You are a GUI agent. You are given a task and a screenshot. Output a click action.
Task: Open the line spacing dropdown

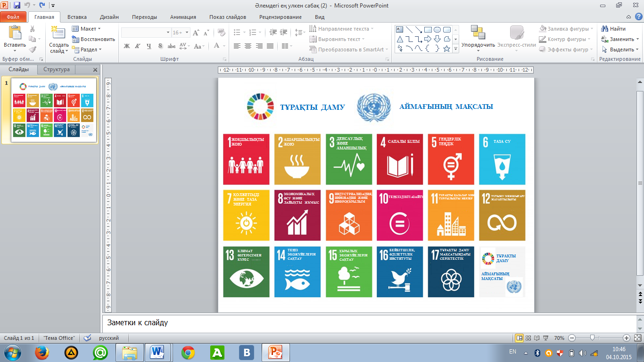300,33
